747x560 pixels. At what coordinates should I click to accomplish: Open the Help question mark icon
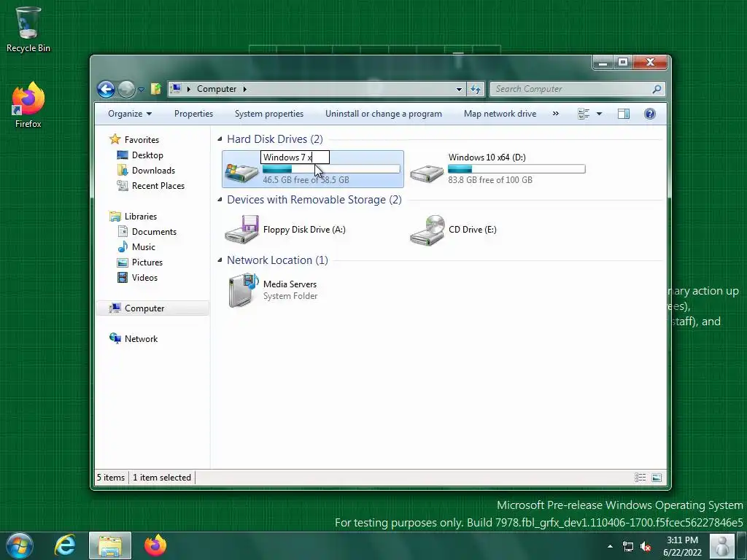(x=650, y=114)
